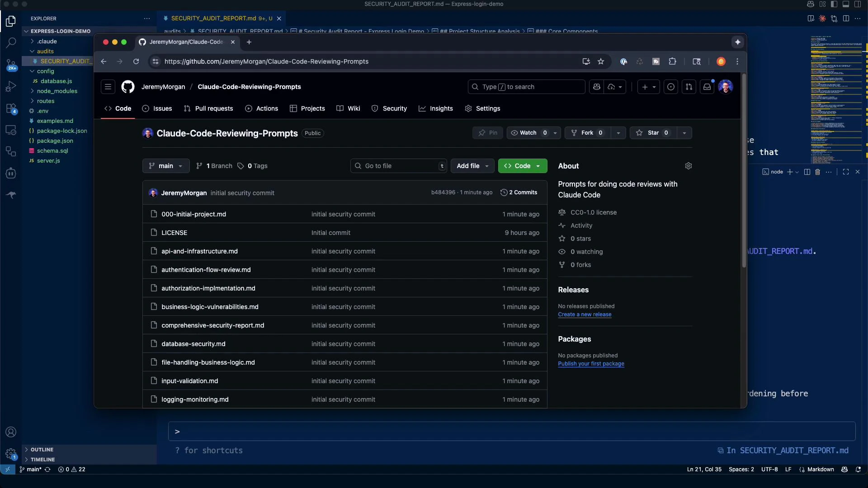Open GitHub user avatar menu
The image size is (868, 488).
pos(726,87)
